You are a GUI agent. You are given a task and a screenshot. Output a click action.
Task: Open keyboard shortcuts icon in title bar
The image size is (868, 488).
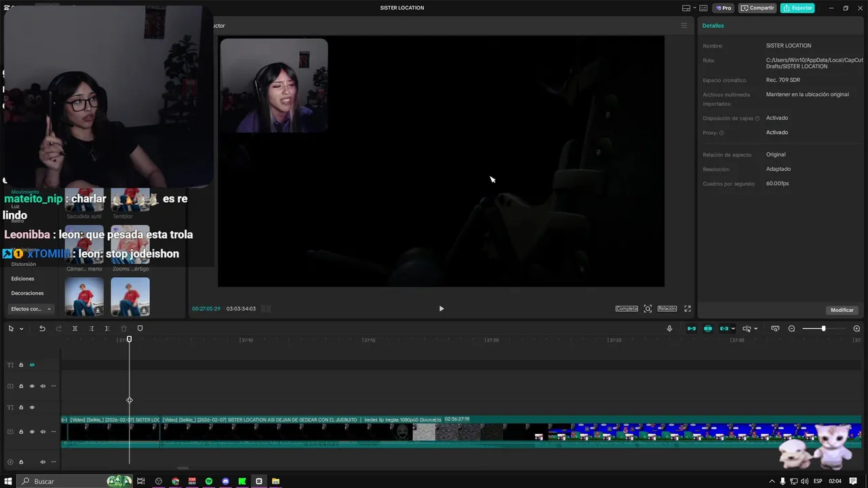(703, 8)
